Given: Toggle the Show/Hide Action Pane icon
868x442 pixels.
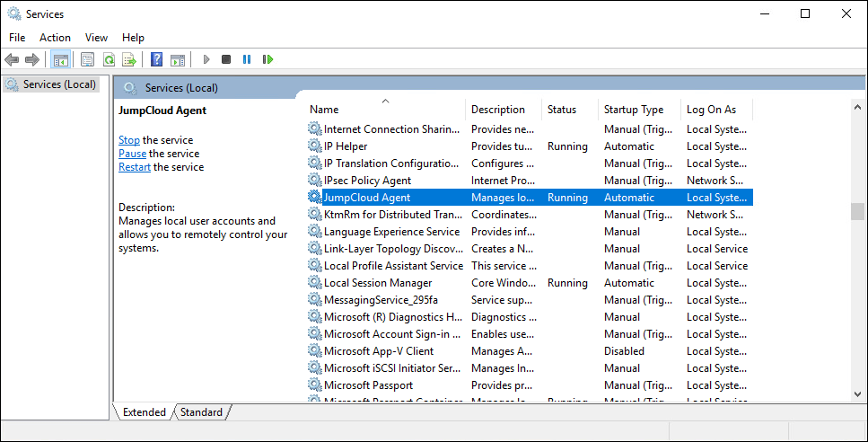Looking at the screenshot, I should (178, 59).
